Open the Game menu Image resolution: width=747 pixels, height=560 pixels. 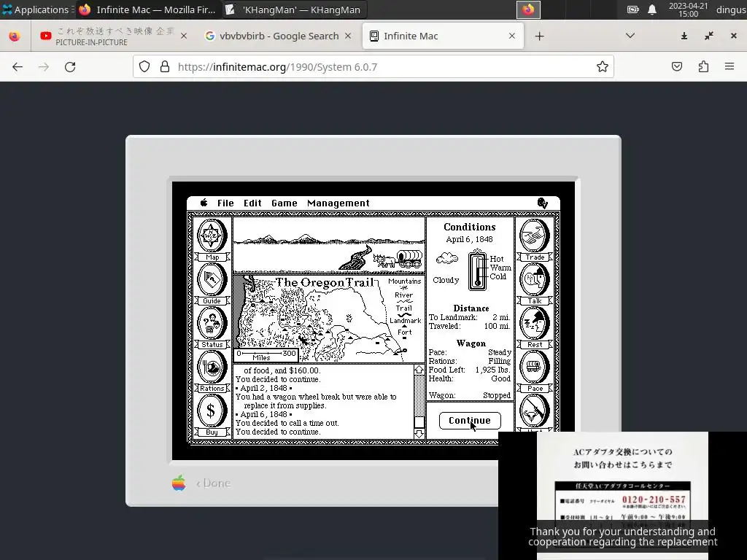point(285,203)
